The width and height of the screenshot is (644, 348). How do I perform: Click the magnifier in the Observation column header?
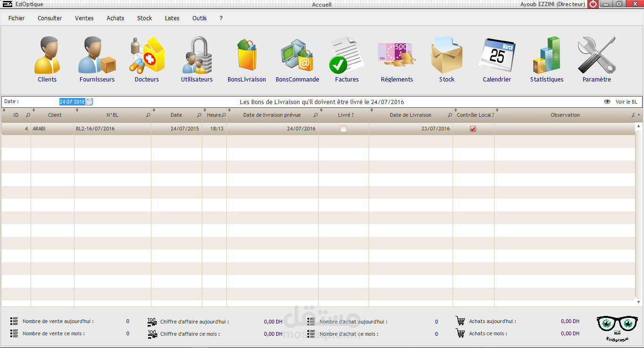(x=633, y=115)
